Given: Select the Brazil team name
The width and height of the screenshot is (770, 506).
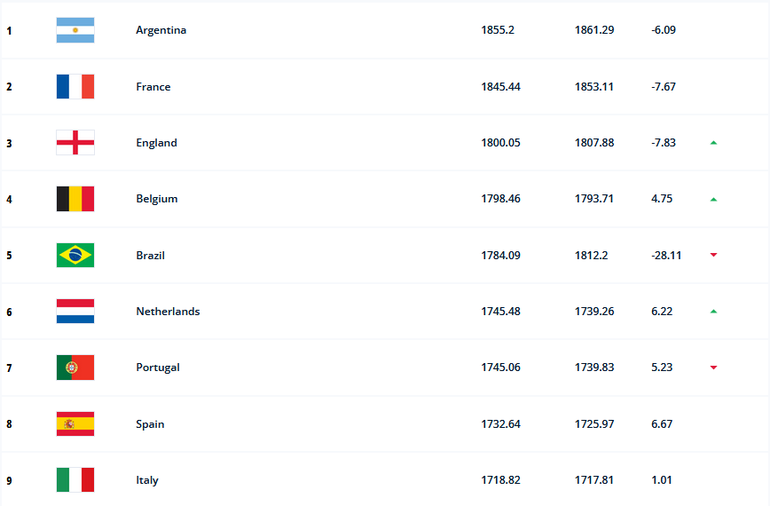Looking at the screenshot, I should click(x=150, y=255).
